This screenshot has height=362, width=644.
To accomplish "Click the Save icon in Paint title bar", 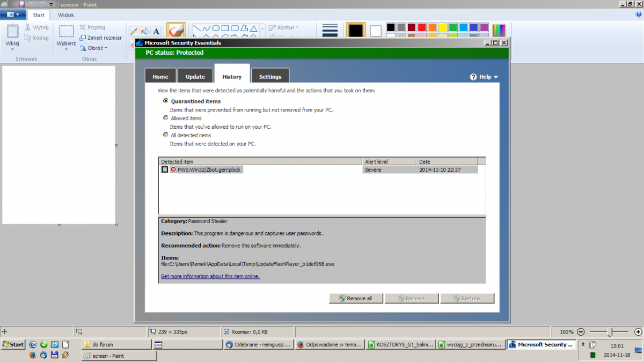I will tap(22, 4).
